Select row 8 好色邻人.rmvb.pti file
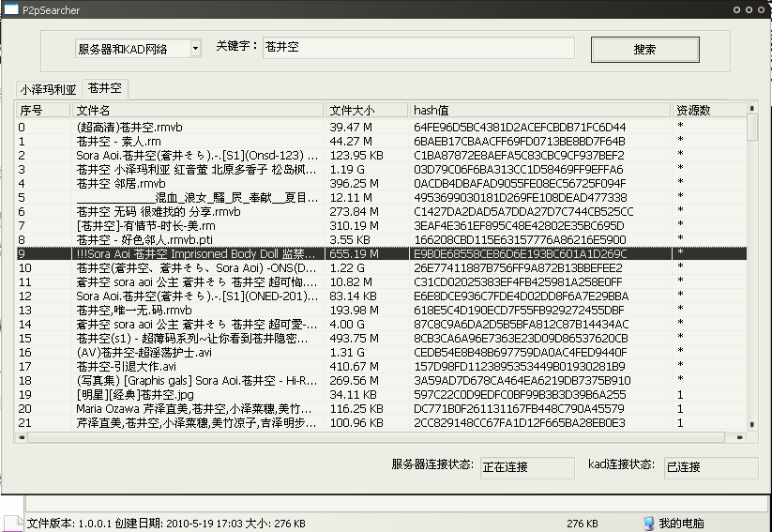The height and width of the screenshot is (532, 772). pyautogui.click(x=381, y=240)
